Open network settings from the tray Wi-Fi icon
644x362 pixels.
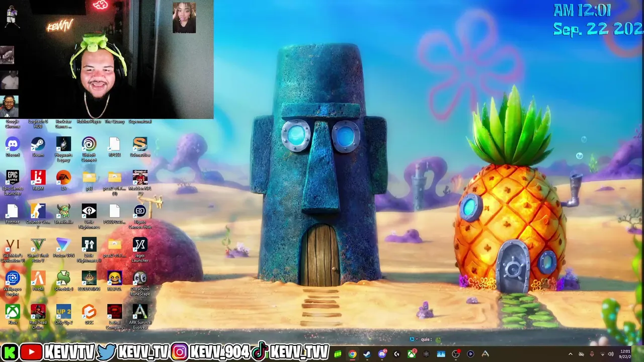602,354
